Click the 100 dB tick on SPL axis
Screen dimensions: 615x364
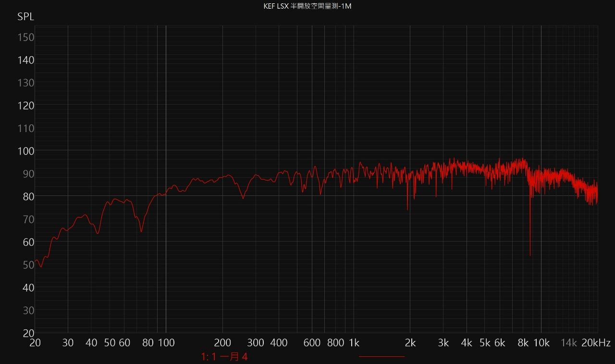pyautogui.click(x=25, y=151)
